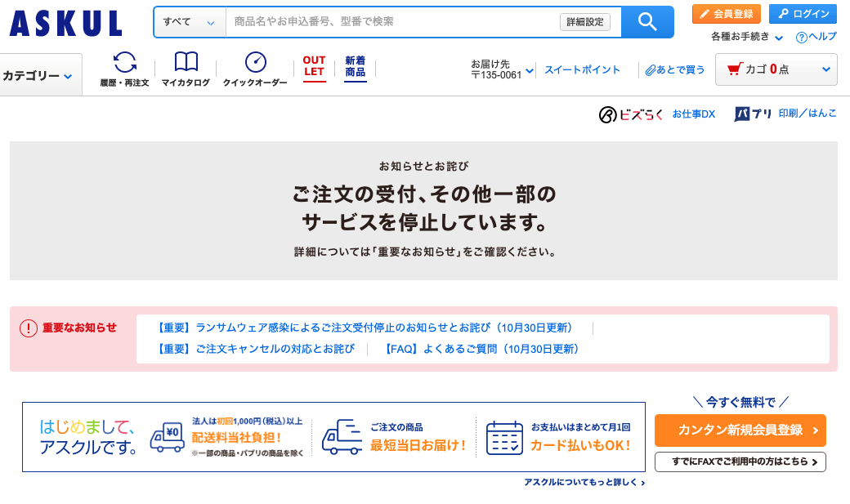Click the ASKUL logo to go home
Viewport: 850px width, 504px height.
66,24
